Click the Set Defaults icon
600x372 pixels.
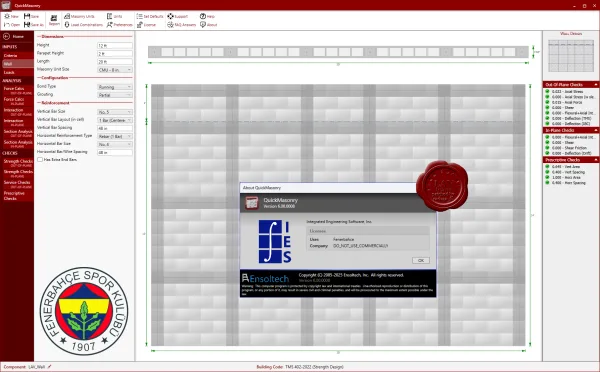139,16
